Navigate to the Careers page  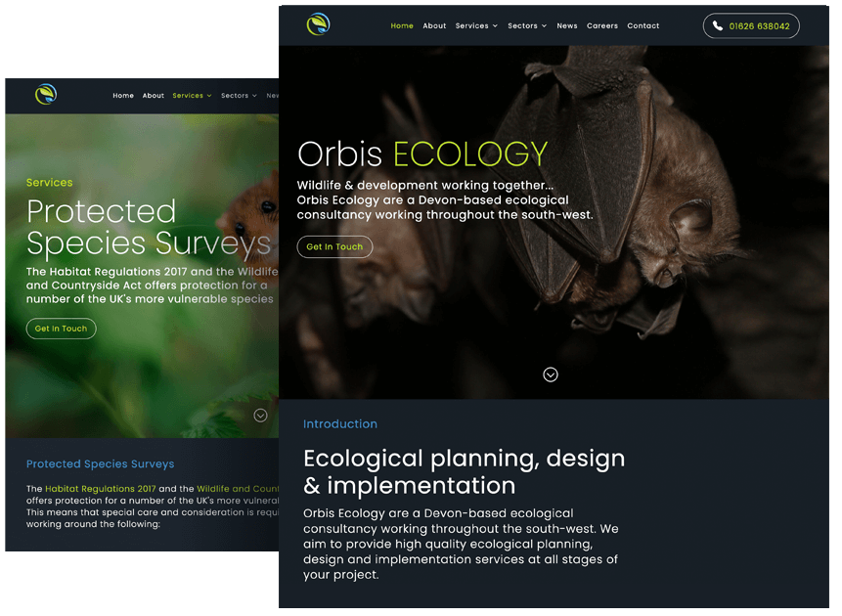click(x=602, y=26)
